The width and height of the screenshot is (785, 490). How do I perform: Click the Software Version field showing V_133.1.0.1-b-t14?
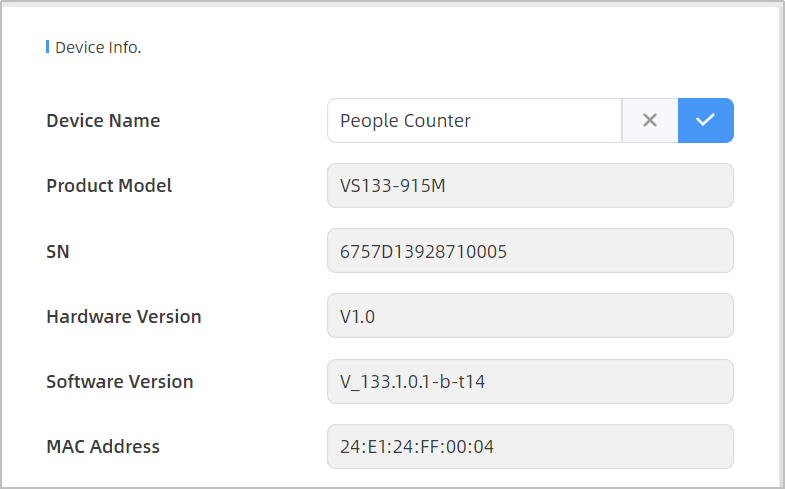(530, 381)
